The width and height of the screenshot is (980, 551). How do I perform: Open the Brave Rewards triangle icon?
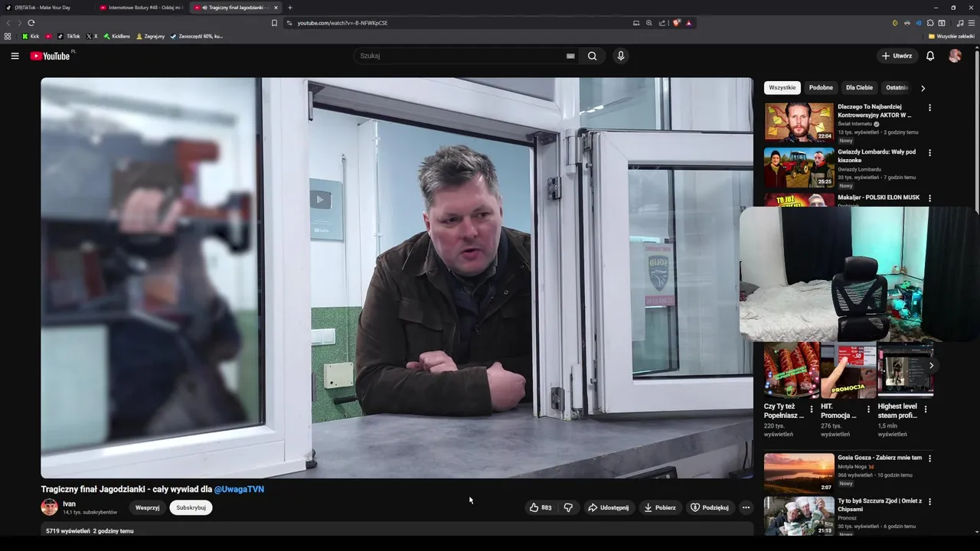pyautogui.click(x=688, y=23)
